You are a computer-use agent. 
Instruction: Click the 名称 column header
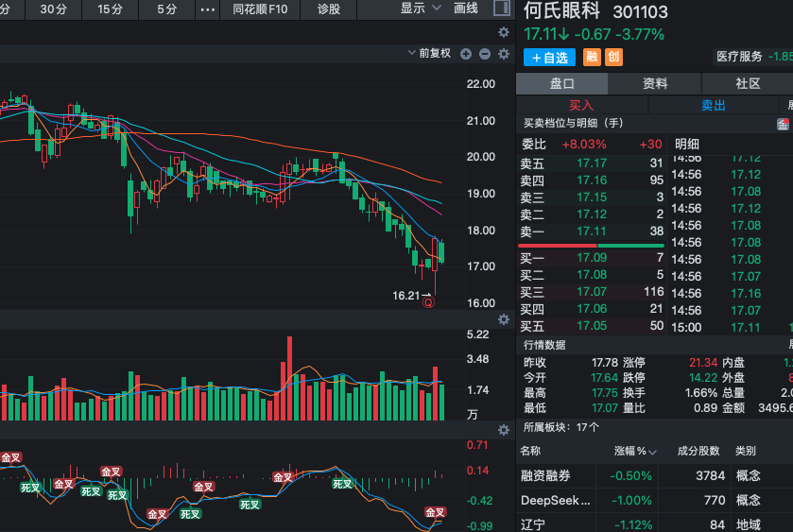coord(530,451)
